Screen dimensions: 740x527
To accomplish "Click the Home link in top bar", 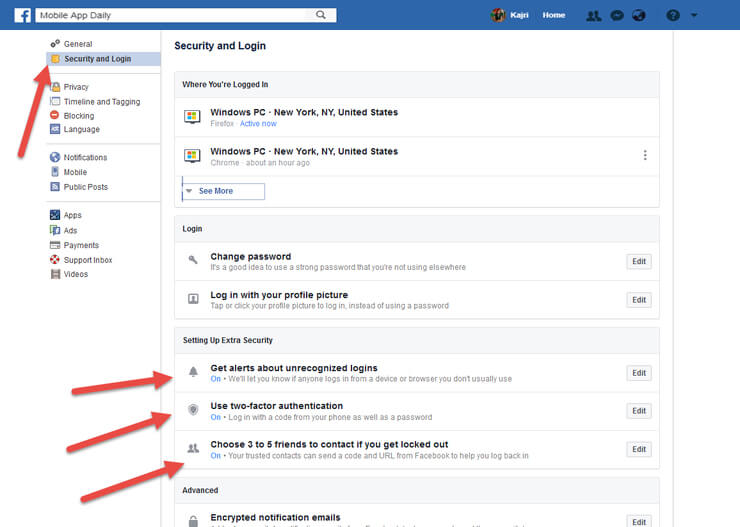I will click(554, 15).
